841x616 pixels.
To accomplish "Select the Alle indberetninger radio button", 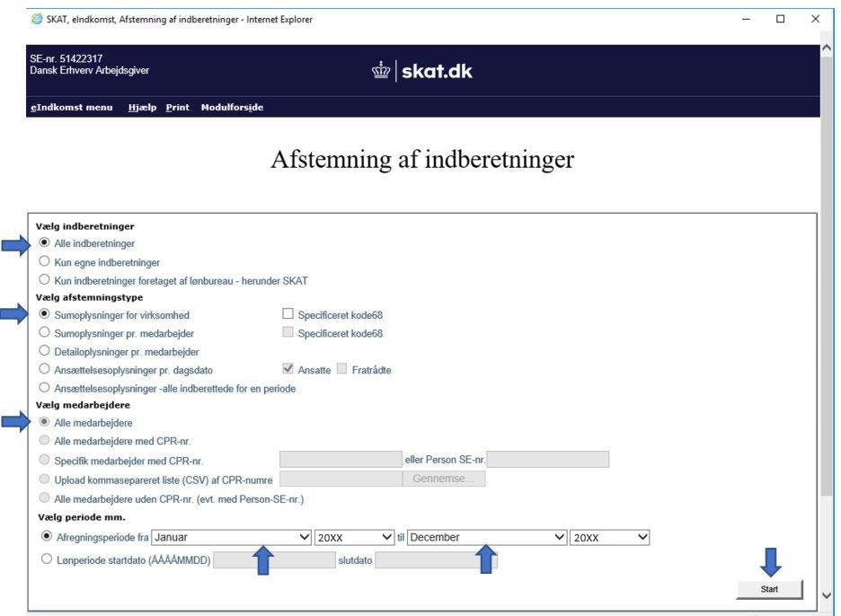I will tap(44, 243).
